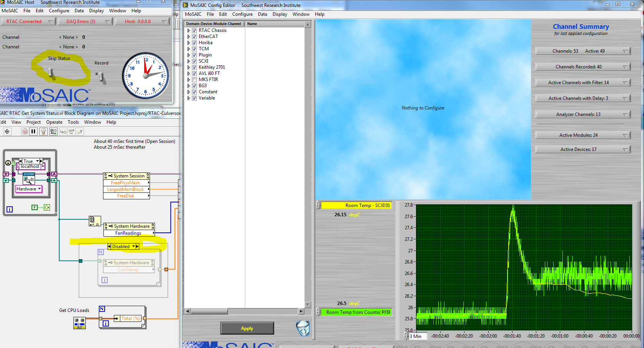Open the Hardware enum constant dropdown
This screenshot has height=348, width=644.
29,189
